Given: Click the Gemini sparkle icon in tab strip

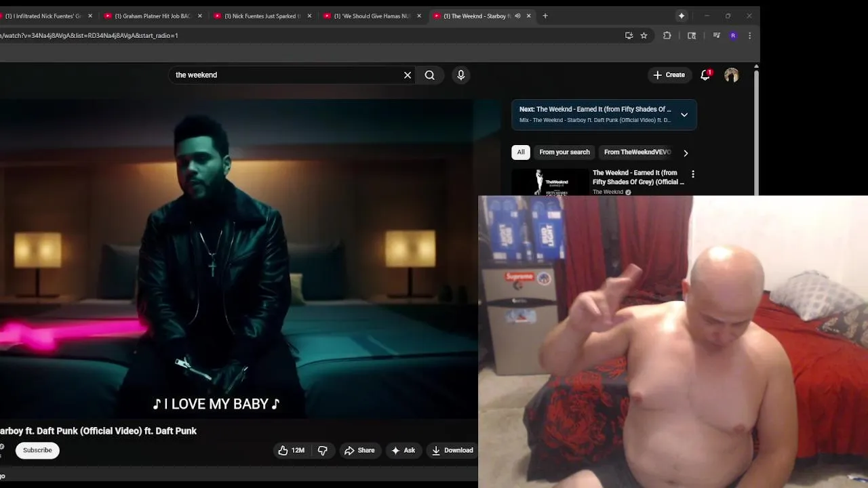Looking at the screenshot, I should point(682,16).
